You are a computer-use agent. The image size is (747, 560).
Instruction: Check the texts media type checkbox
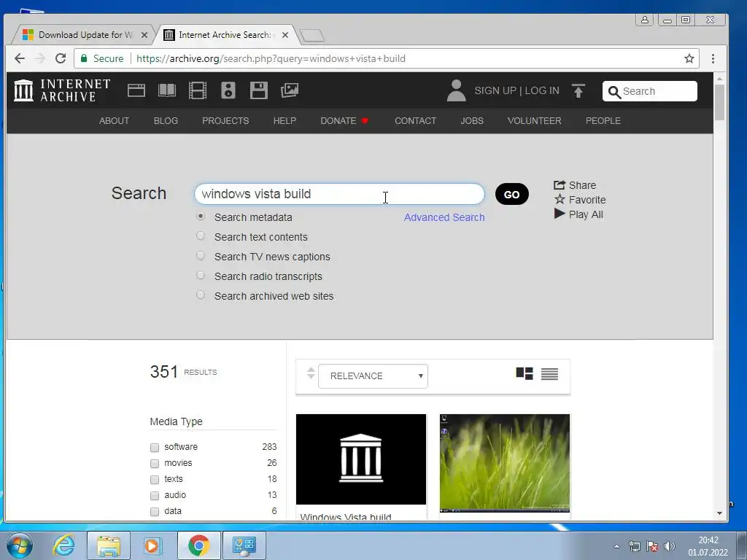(155, 480)
